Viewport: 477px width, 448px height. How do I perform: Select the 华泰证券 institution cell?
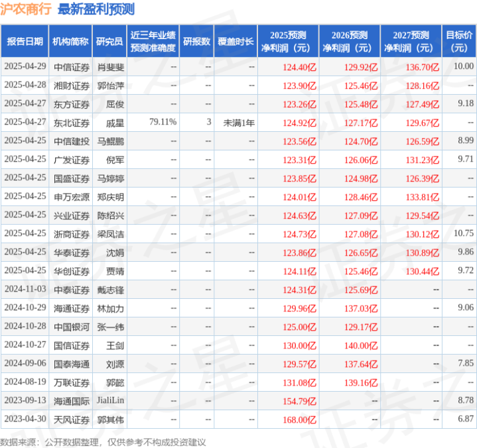point(72,252)
